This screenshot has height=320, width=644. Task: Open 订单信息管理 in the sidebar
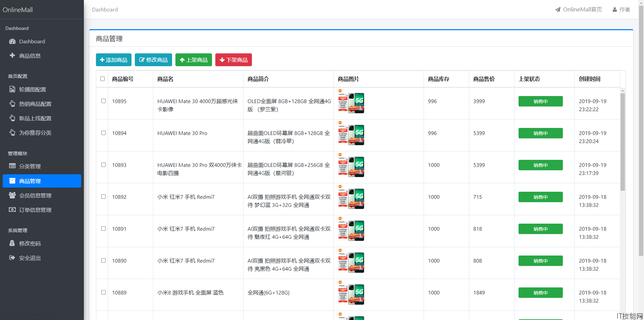[42, 210]
